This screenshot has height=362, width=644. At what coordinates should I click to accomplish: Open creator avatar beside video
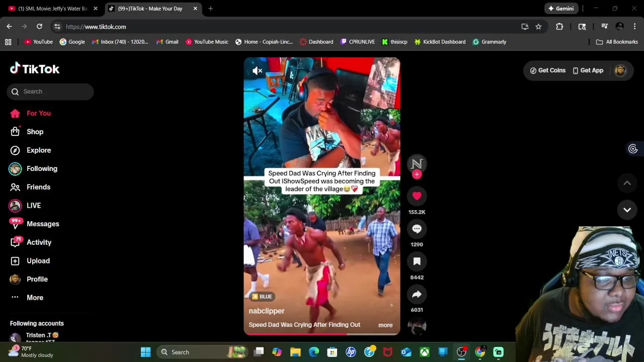(417, 163)
